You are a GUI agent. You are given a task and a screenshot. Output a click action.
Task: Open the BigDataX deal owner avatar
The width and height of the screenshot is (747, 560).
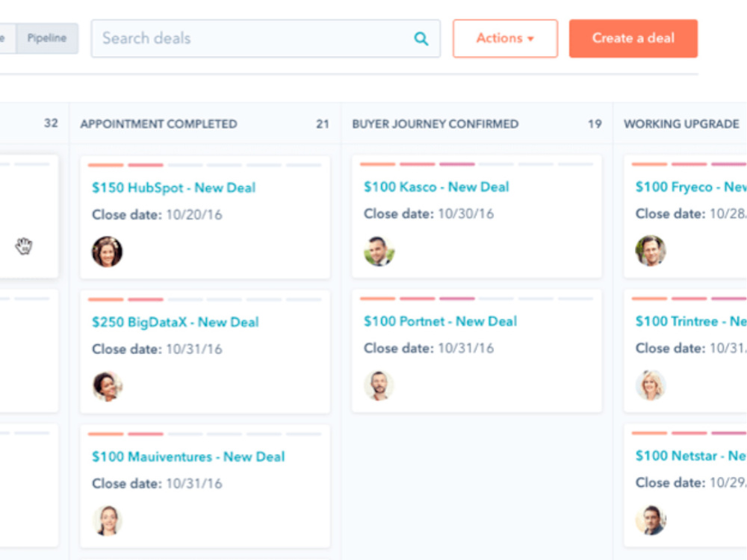tap(107, 386)
